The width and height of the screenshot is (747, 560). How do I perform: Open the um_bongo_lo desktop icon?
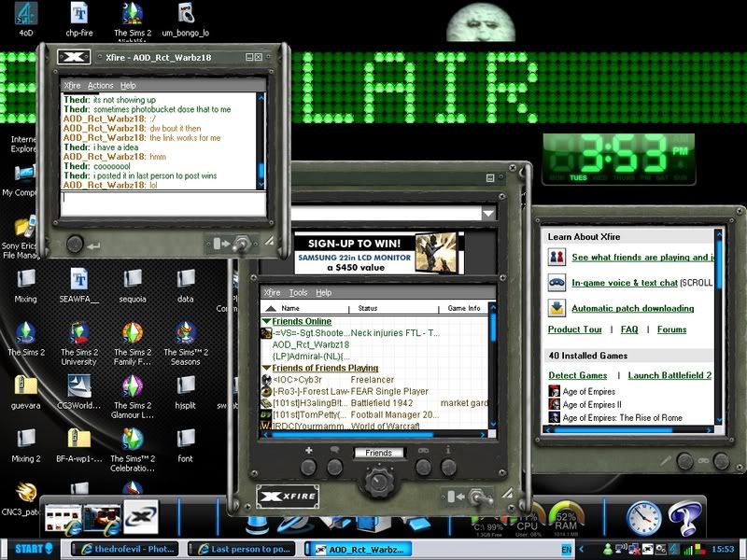(185, 19)
